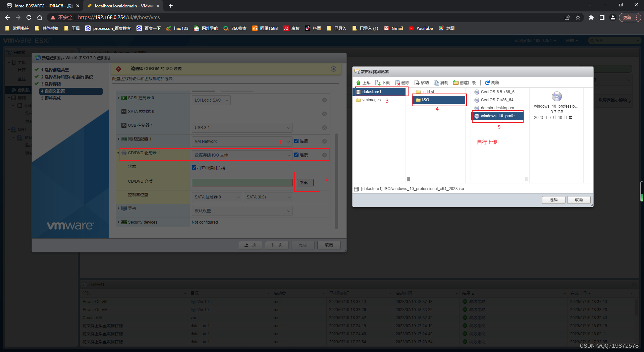This screenshot has height=352, width=644.
Task: Click the Browse button for CD/DVD media
Action: [305, 183]
